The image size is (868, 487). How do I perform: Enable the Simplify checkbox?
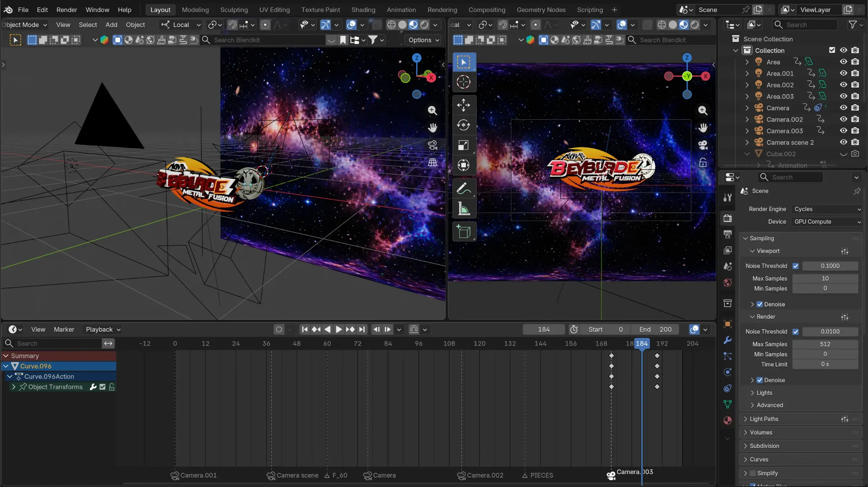[753, 473]
